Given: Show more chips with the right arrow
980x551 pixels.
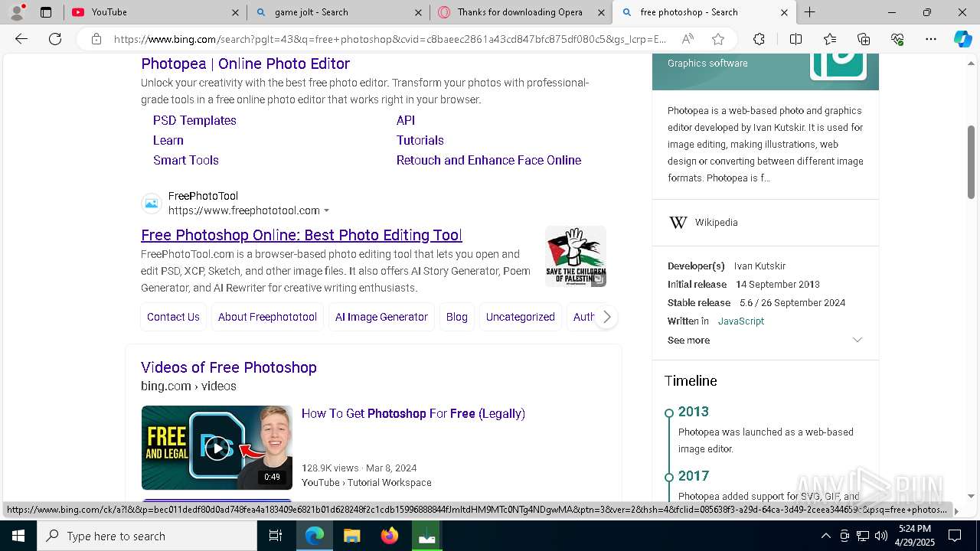Looking at the screenshot, I should (606, 317).
